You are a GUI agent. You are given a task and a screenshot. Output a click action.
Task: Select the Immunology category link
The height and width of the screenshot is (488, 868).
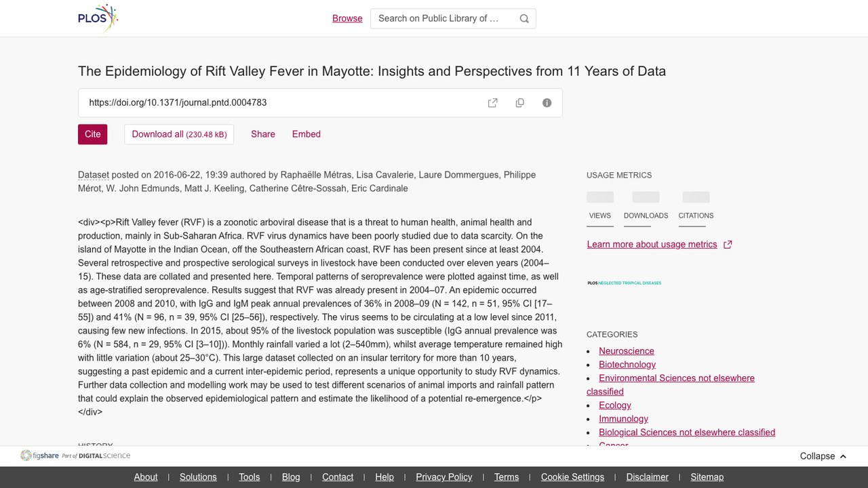click(624, 419)
